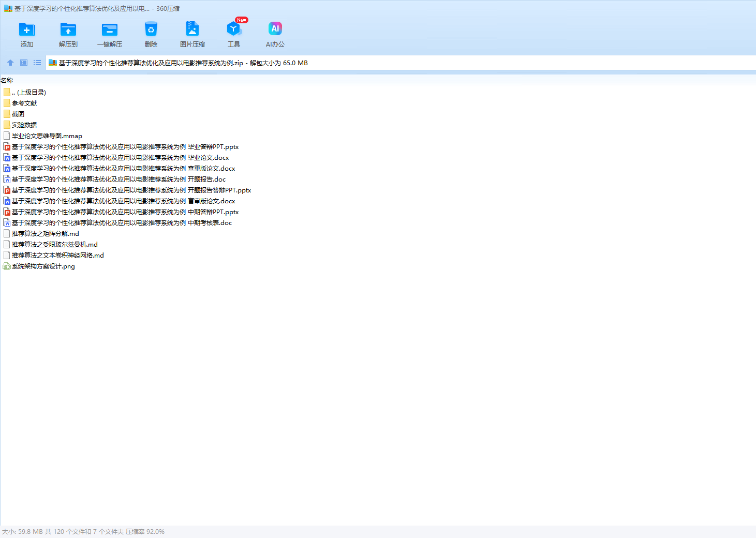Open the 图片压缩 image compression tool
756x538 pixels.
[x=192, y=30]
